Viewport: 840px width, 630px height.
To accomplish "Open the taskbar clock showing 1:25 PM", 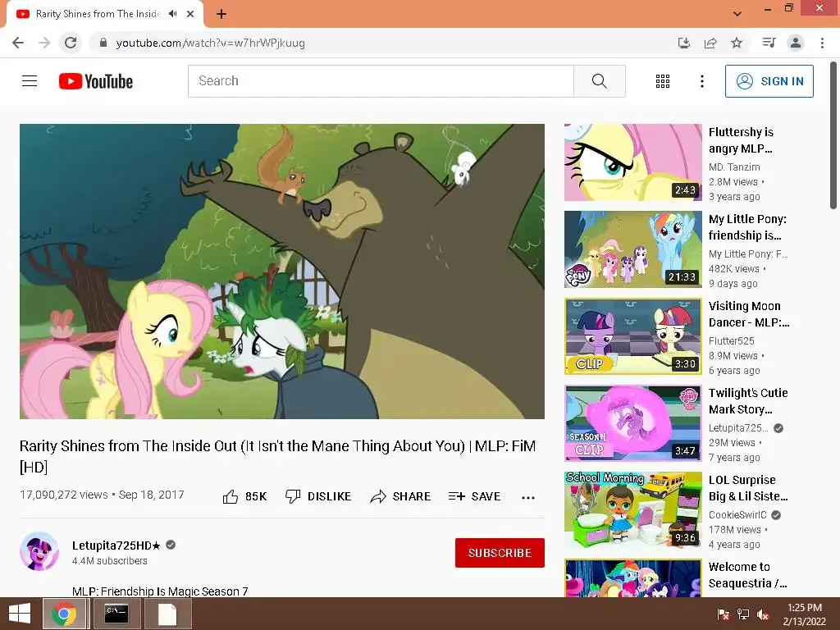I will [805, 614].
